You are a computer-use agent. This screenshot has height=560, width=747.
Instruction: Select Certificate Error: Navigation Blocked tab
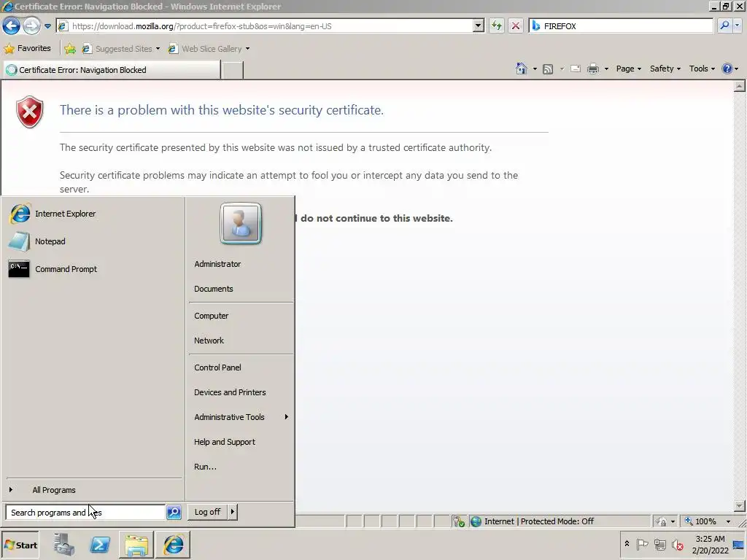[x=112, y=70]
